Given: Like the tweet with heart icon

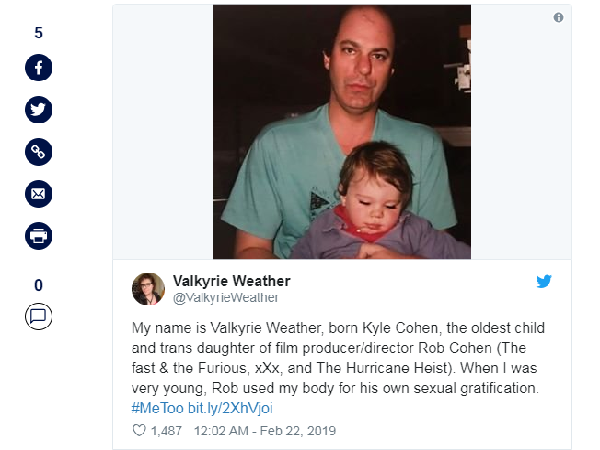Looking at the screenshot, I should (139, 430).
